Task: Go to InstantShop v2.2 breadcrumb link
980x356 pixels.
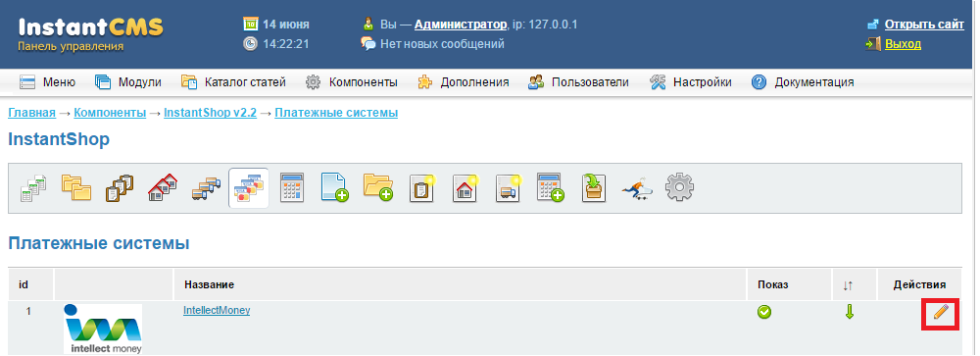Action: [210, 113]
